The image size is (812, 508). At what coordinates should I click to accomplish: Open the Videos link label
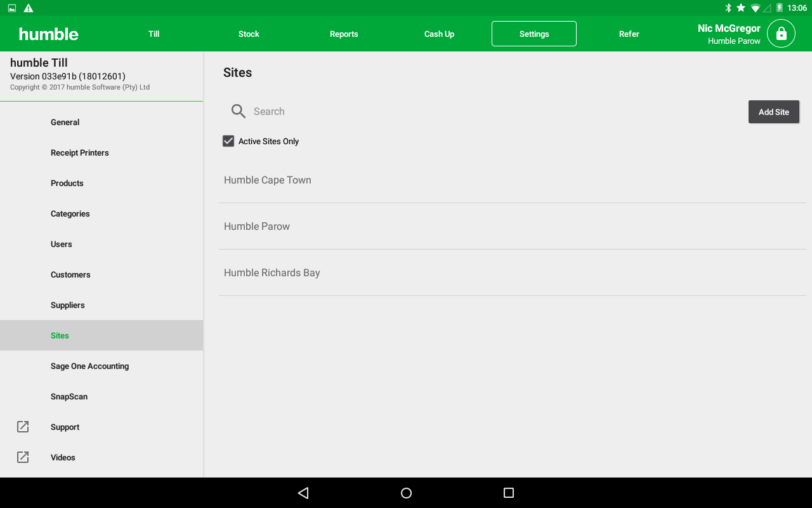click(63, 457)
